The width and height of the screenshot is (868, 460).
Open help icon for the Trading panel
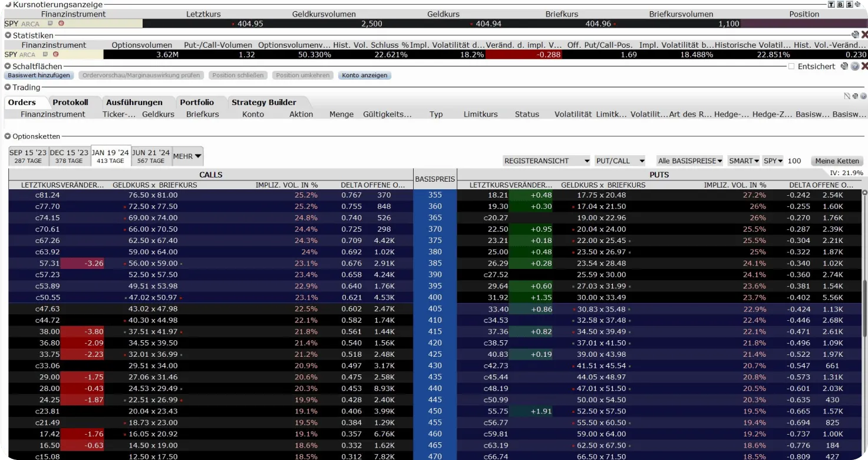point(863,96)
